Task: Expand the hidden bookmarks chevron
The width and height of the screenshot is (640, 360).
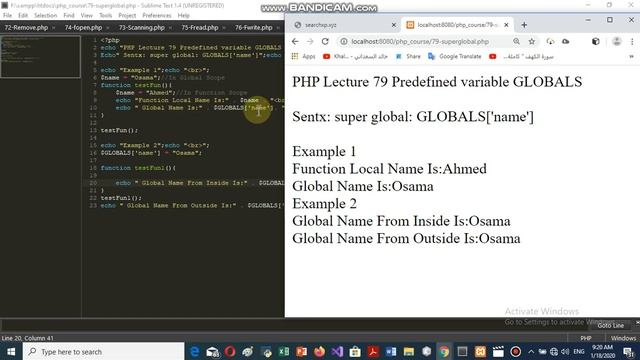Action: pyautogui.click(x=631, y=56)
